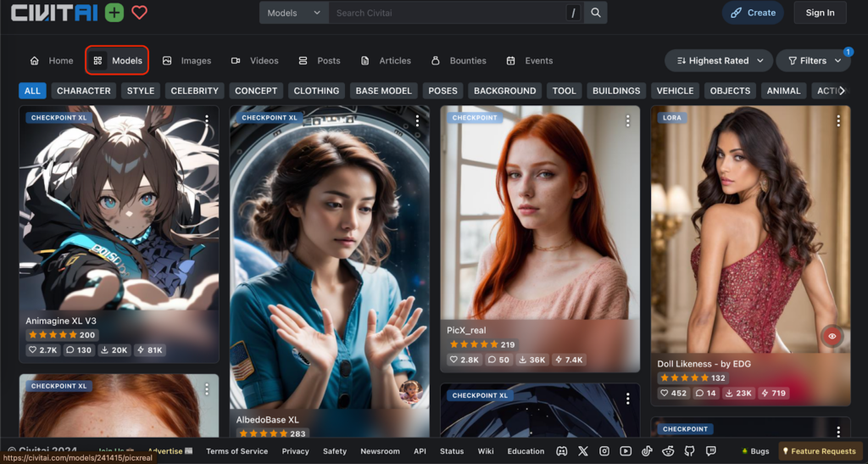Image resolution: width=868 pixels, height=464 pixels.
Task: Open the Discord link in footer
Action: click(560, 451)
